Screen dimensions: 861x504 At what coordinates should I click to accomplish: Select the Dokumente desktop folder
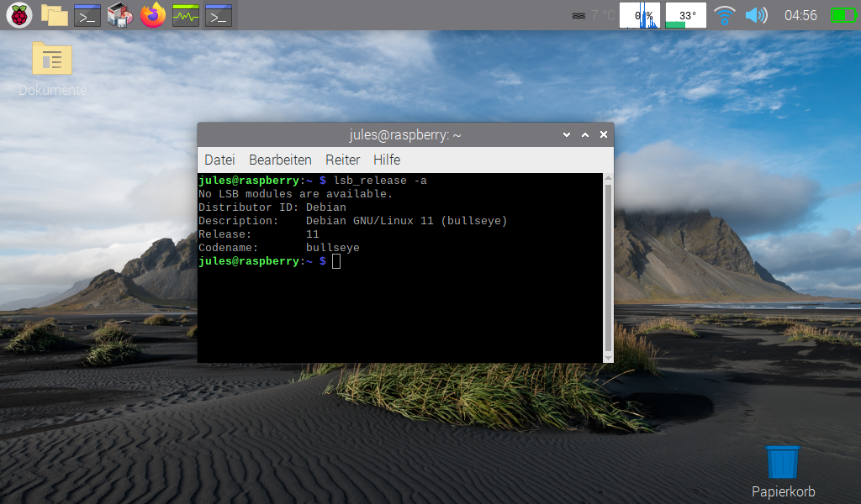(x=52, y=69)
